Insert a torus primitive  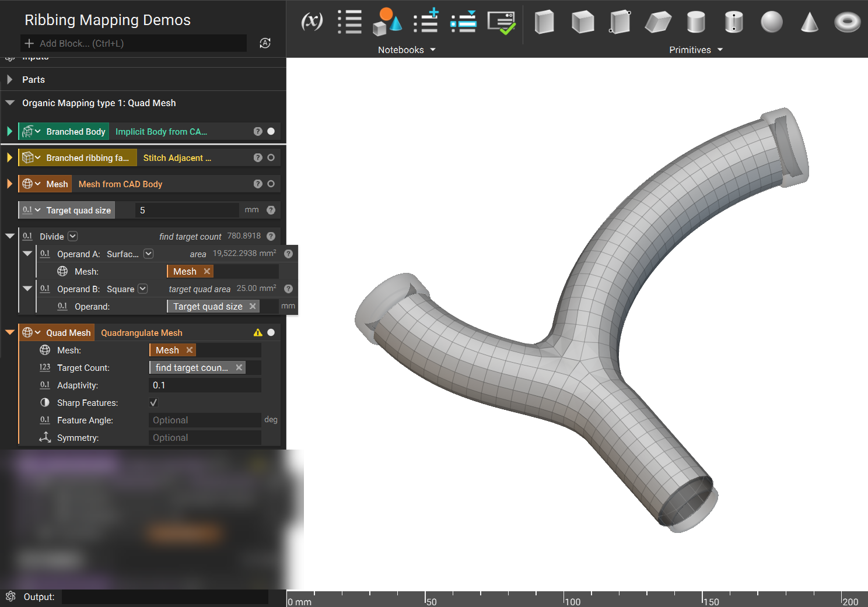(847, 22)
